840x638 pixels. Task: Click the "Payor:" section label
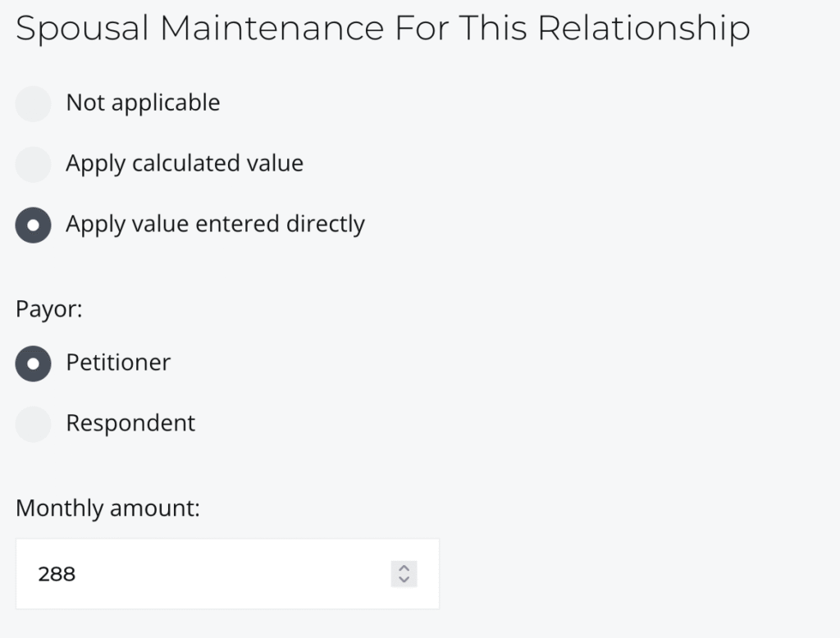click(49, 311)
